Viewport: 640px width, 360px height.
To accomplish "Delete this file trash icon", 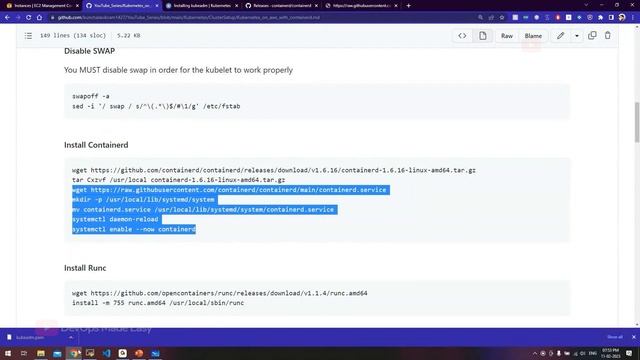I will tap(607, 36).
